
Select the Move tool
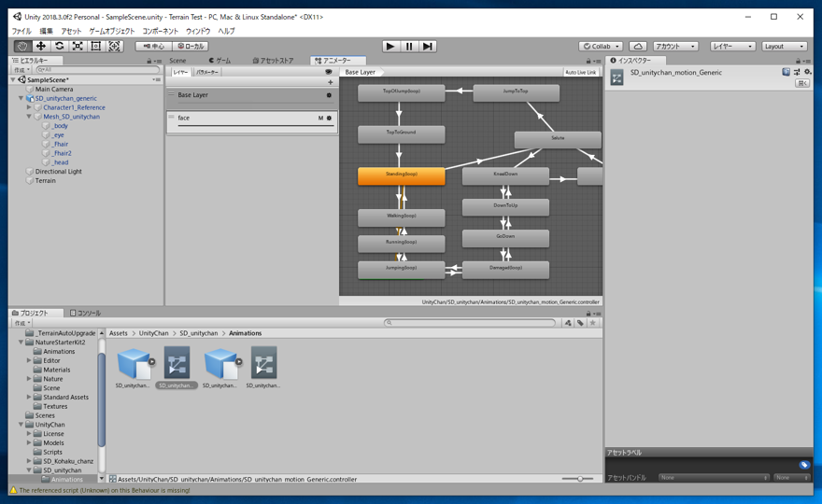click(41, 46)
